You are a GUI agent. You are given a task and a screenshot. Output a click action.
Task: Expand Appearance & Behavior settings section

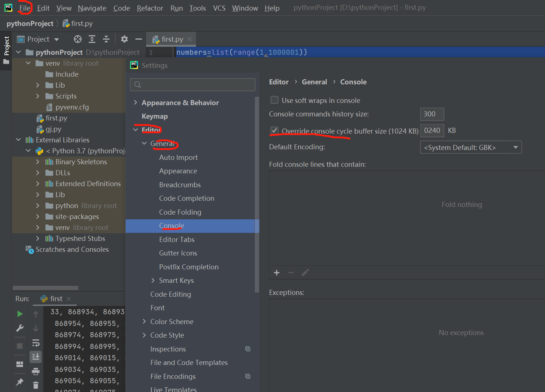point(135,103)
